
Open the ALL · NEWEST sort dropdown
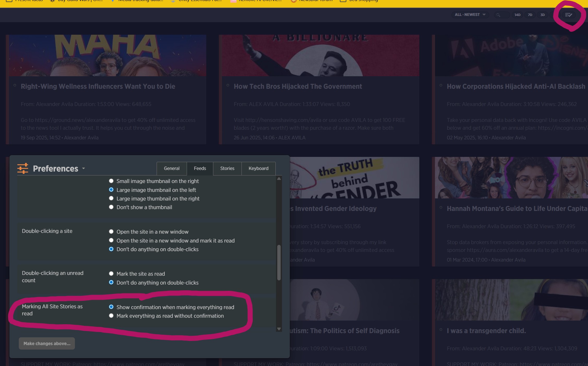pos(470,15)
